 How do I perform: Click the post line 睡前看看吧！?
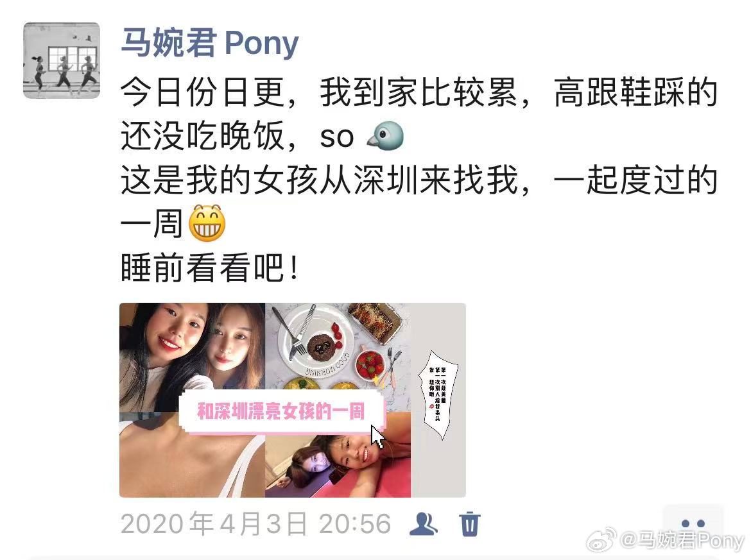(211, 267)
